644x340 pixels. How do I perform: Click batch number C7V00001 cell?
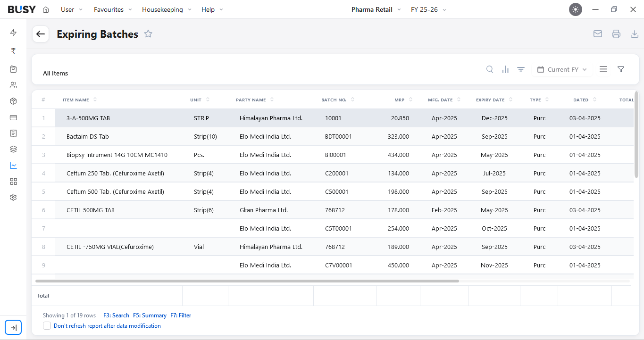[x=339, y=265]
